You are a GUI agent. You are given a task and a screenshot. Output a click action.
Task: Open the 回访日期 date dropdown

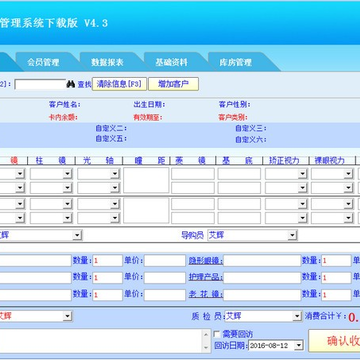299,345
